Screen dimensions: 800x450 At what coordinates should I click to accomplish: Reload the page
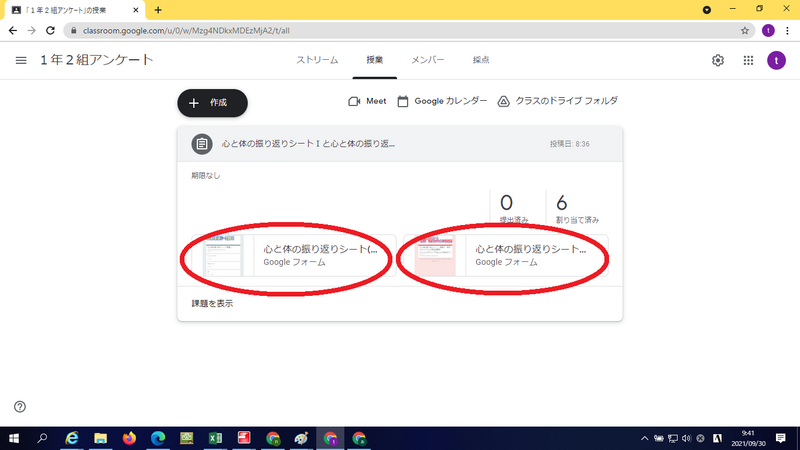[x=50, y=30]
